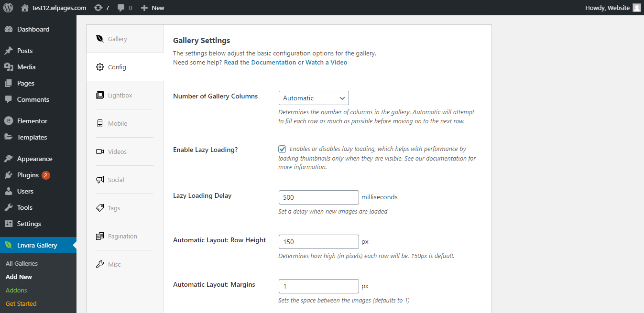Switch to the Lightbox tab
Image resolution: width=644 pixels, height=313 pixels.
point(125,95)
